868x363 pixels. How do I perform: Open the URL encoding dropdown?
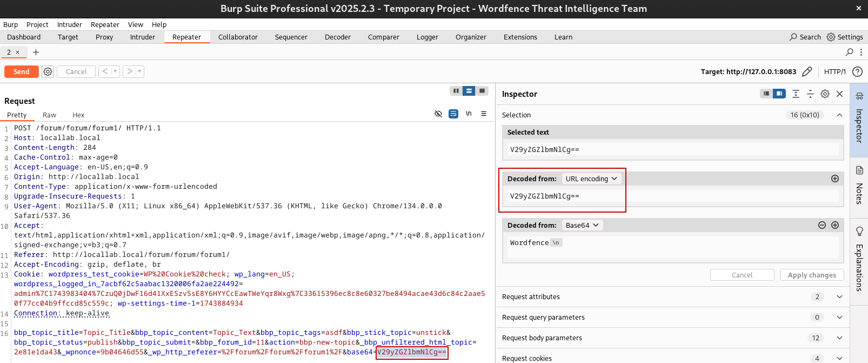coord(591,179)
